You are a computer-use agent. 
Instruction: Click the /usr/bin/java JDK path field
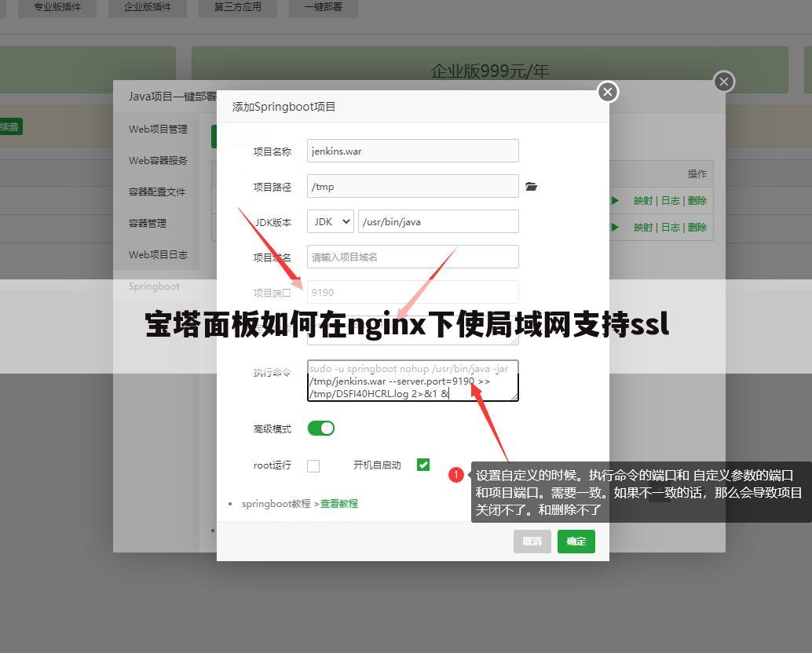coord(438,221)
